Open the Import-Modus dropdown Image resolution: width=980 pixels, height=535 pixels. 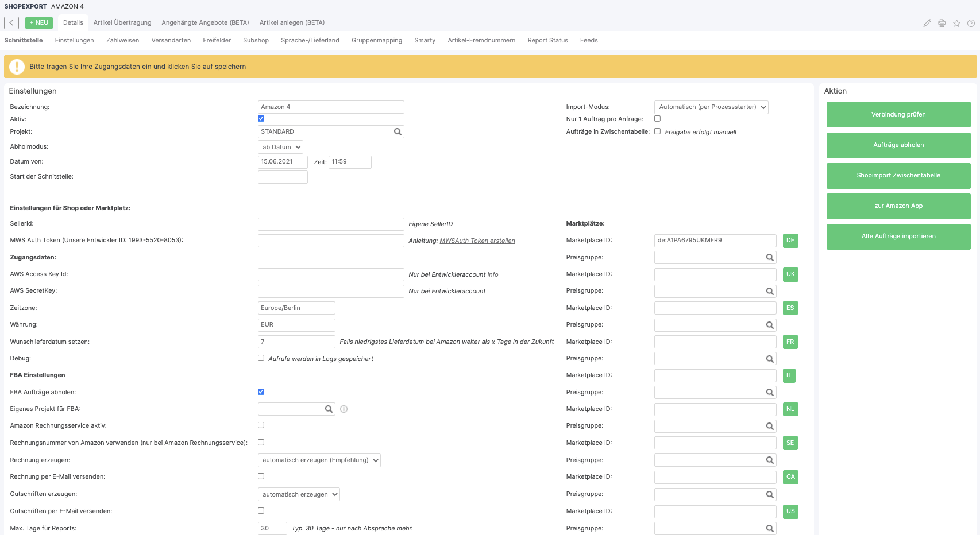[711, 107]
